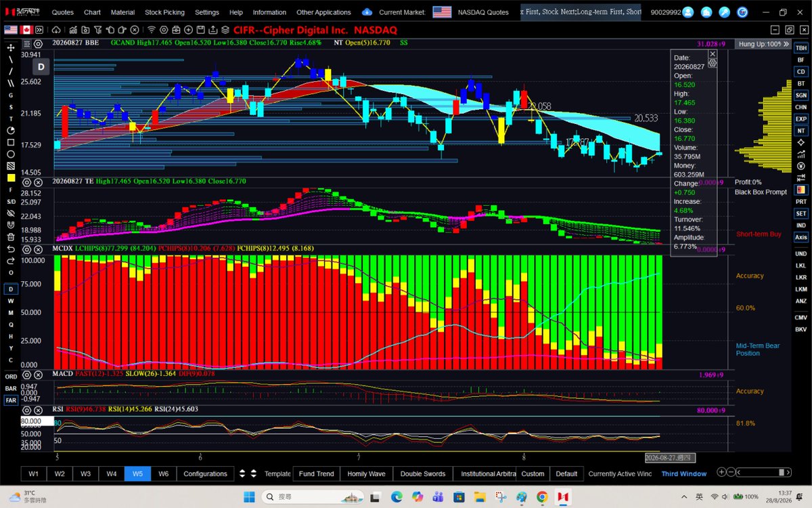
Task: Open the user account avatar icon
Action: (x=687, y=12)
